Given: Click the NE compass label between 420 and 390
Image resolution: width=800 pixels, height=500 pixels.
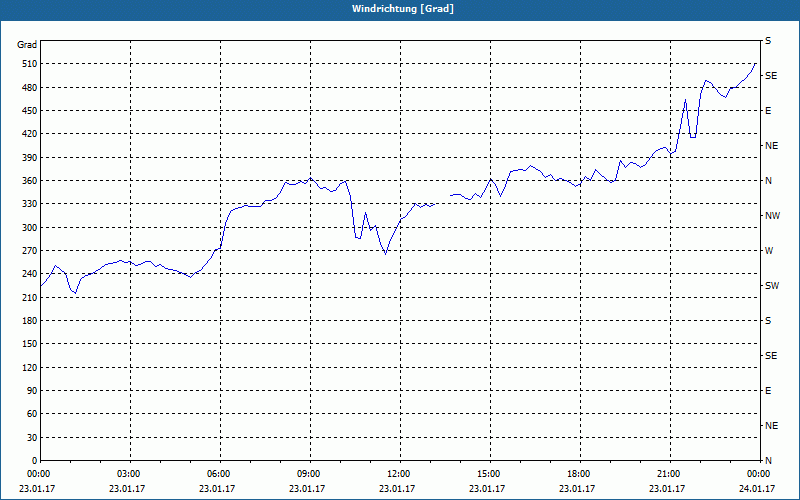Looking at the screenshot, I should pos(771,146).
